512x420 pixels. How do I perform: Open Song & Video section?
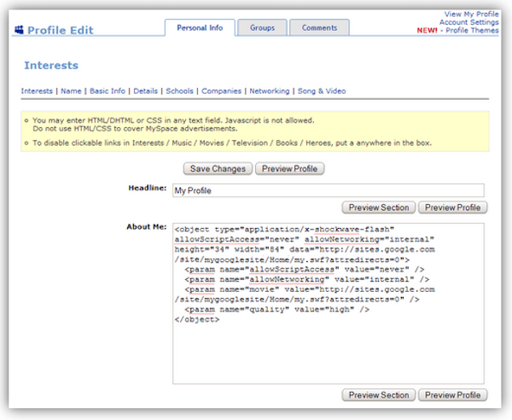click(x=322, y=91)
